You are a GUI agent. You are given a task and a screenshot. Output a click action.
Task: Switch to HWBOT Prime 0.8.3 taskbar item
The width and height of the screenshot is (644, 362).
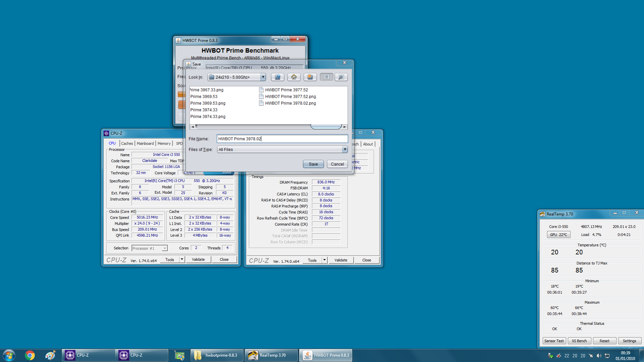tap(326, 355)
